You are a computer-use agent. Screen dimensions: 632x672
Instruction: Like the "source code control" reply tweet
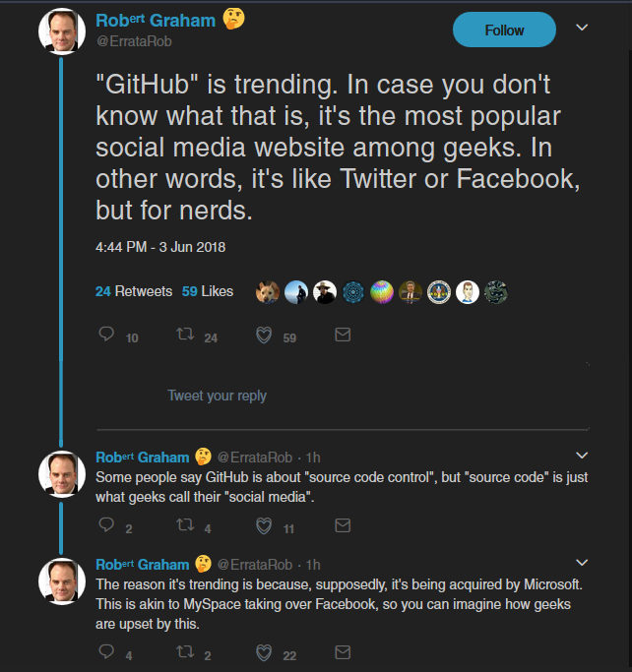coord(264,526)
